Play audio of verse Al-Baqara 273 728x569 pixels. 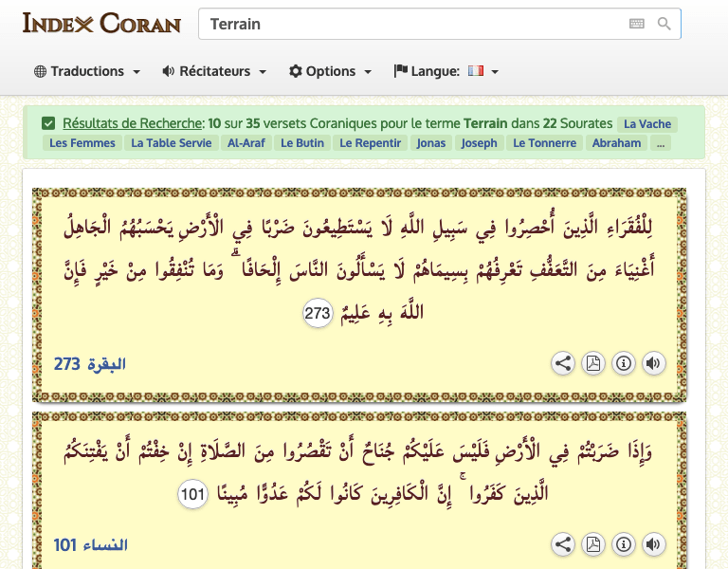(652, 363)
